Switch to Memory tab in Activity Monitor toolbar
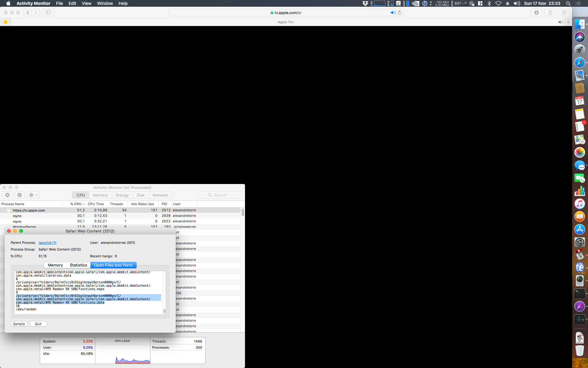 coord(100,195)
